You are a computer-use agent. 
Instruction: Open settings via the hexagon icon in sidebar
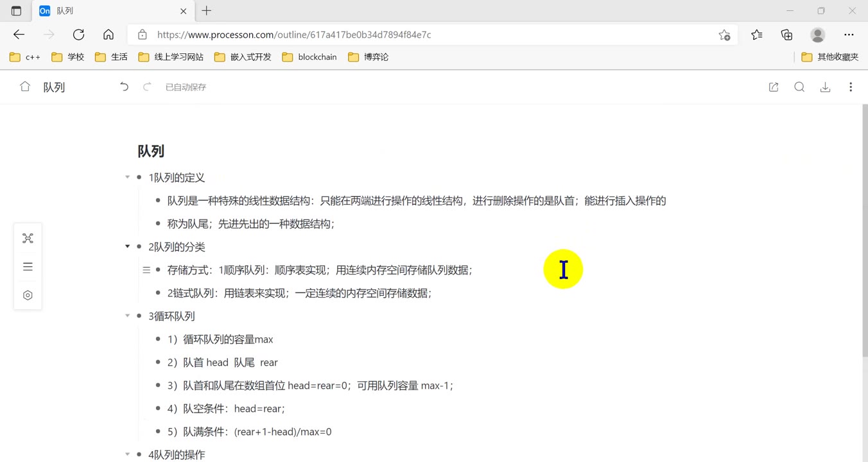click(x=28, y=295)
